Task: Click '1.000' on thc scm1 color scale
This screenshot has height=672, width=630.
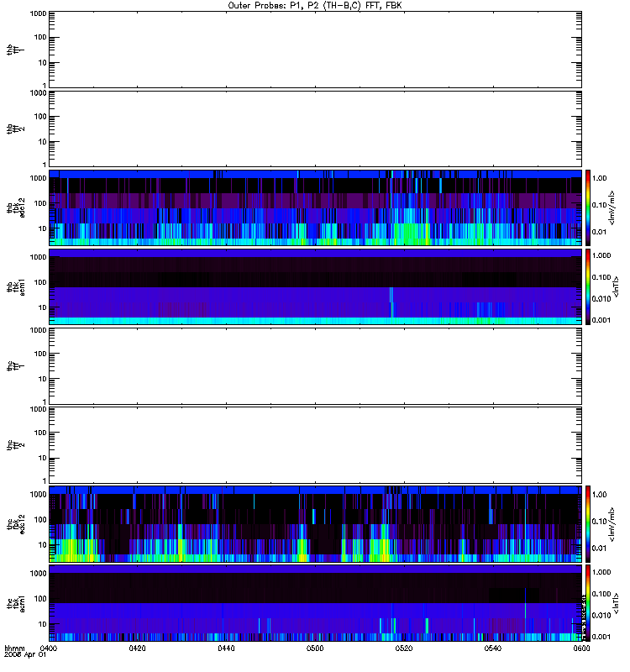Action: (x=601, y=572)
